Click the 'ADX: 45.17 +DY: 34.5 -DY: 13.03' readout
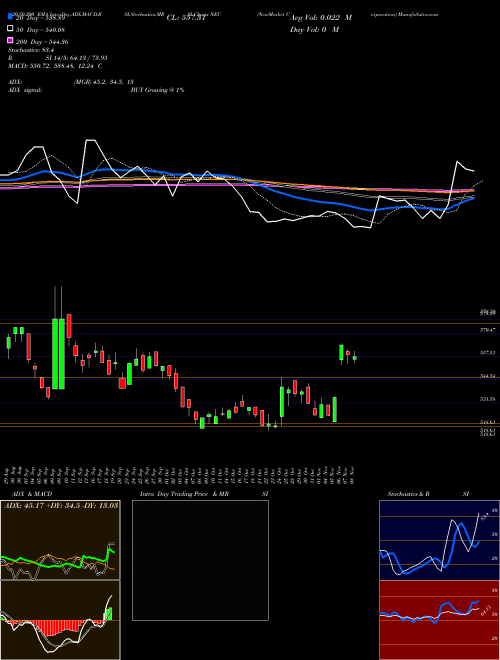Viewport: 500px width, 660px height. (x=61, y=505)
